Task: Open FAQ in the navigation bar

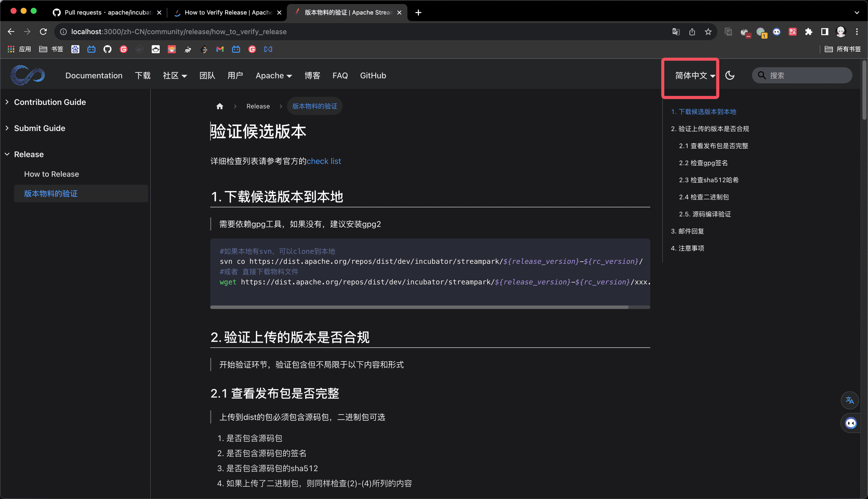Action: tap(340, 76)
